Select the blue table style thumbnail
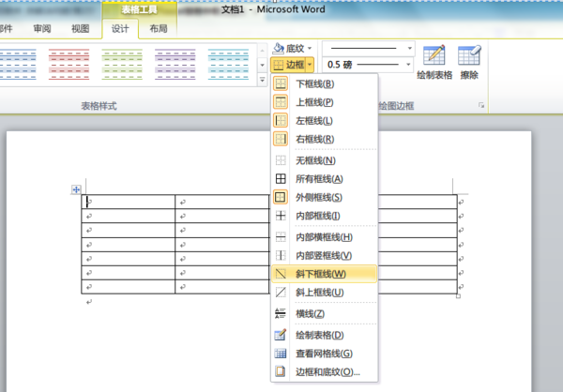The image size is (563, 392). click(x=17, y=65)
